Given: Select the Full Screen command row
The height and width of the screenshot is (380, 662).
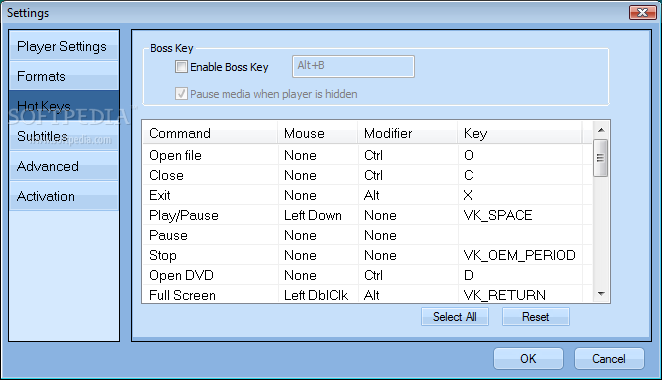Looking at the screenshot, I should coord(367,295).
